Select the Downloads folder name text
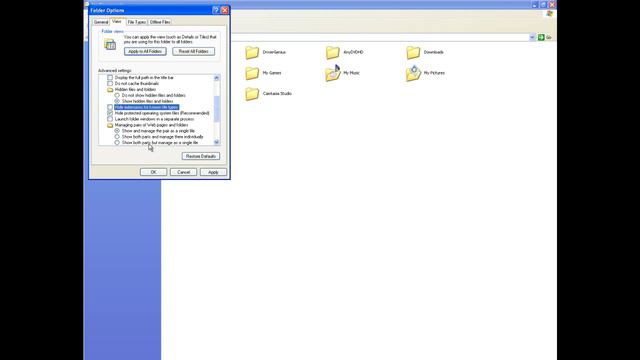Viewport: 640px width, 360px height. [433, 52]
